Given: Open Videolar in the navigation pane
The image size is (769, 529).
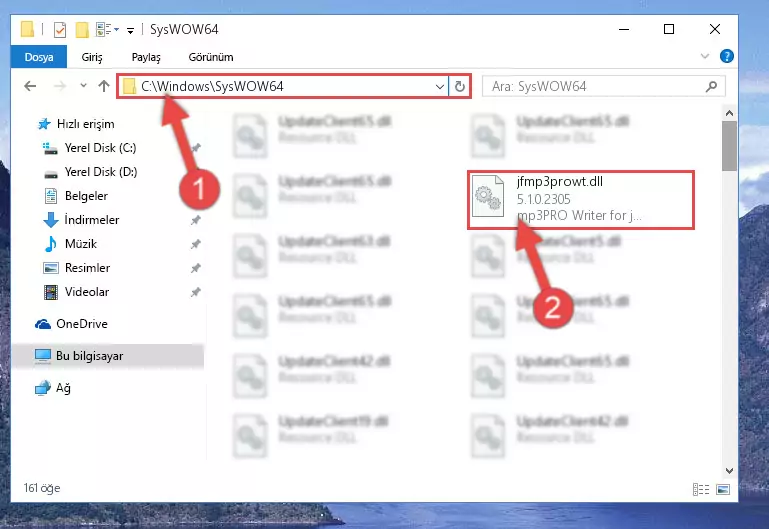Looking at the screenshot, I should click(87, 292).
